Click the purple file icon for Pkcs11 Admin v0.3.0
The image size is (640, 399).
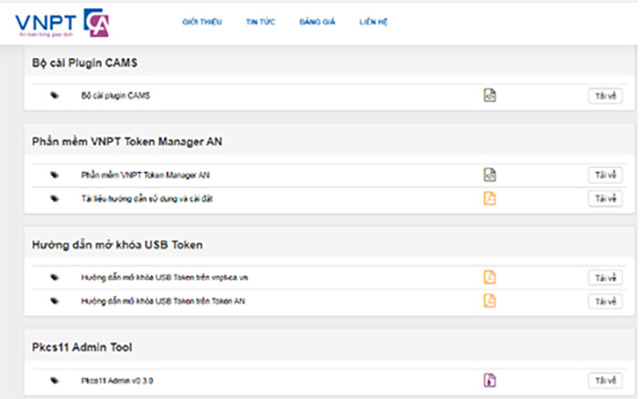pyautogui.click(x=490, y=380)
